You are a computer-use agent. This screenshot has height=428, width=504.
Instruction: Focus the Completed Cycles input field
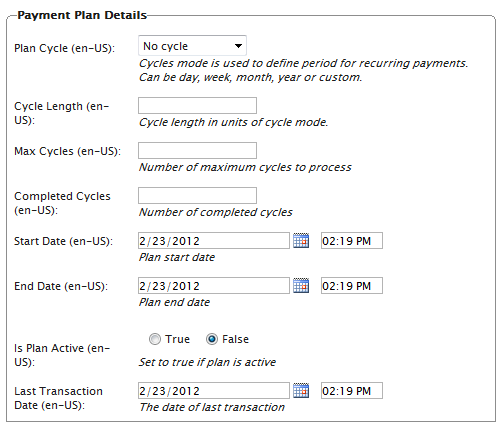click(197, 195)
